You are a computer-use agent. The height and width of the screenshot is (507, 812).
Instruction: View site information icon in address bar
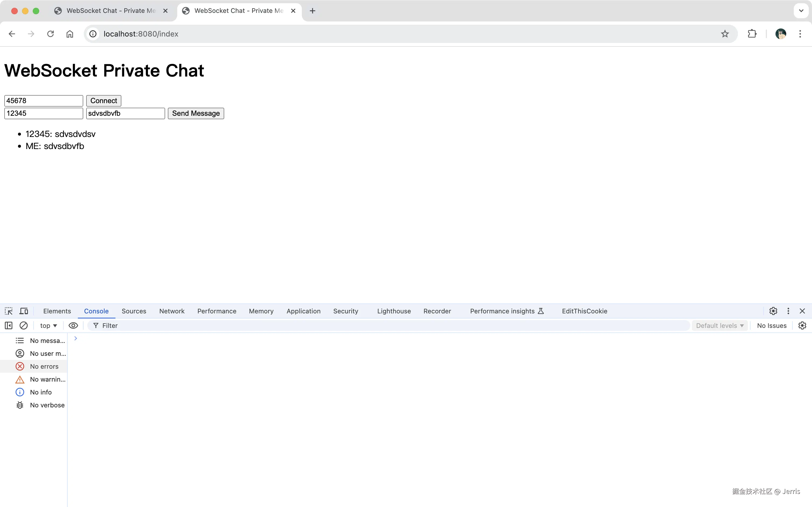[x=93, y=34]
